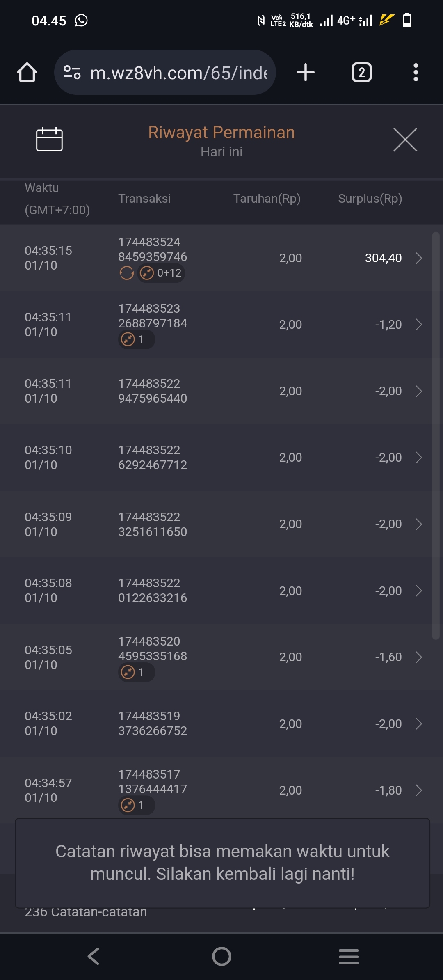Expand the 04:35:11 row with -1,20 surplus
The width and height of the screenshot is (443, 980).
tap(418, 325)
